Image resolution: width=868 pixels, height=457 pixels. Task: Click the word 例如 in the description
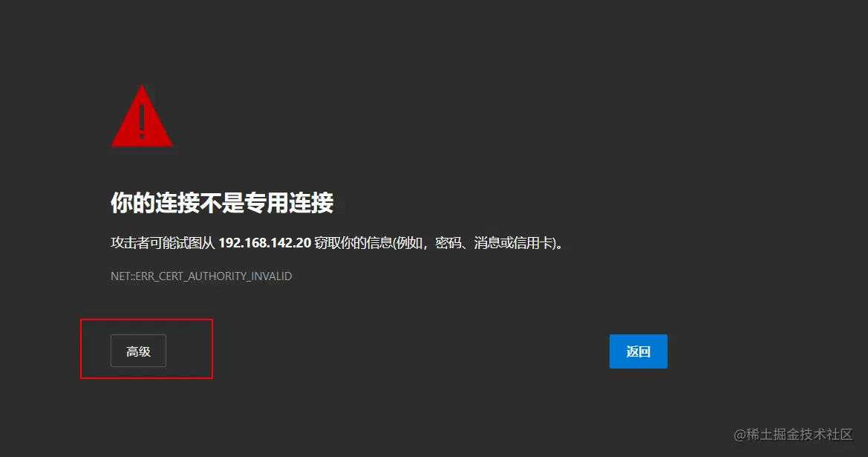click(x=410, y=243)
